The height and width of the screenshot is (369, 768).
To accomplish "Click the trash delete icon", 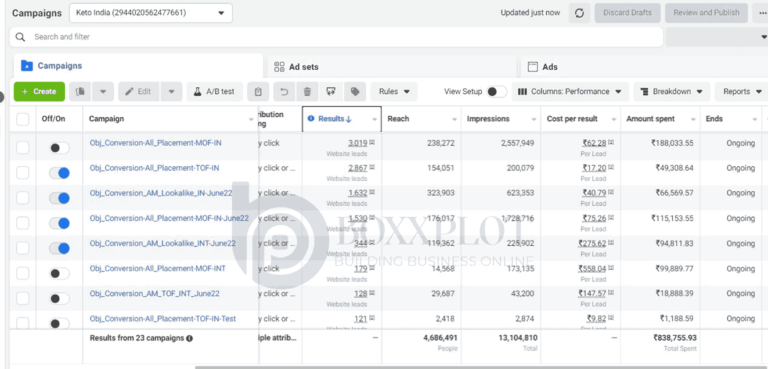I will click(x=308, y=92).
